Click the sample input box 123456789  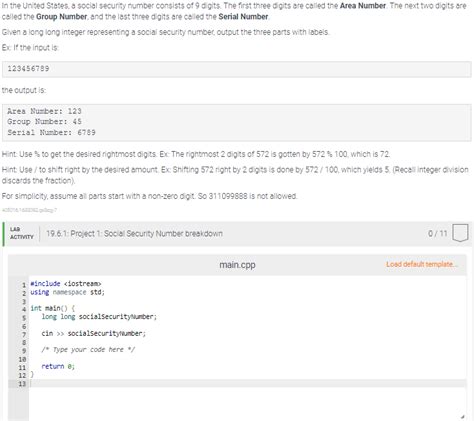237,69
